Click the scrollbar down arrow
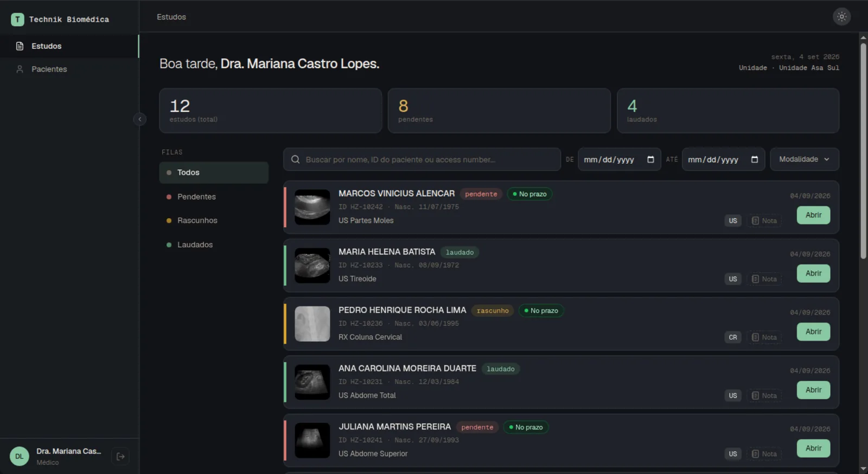 [x=863, y=469]
